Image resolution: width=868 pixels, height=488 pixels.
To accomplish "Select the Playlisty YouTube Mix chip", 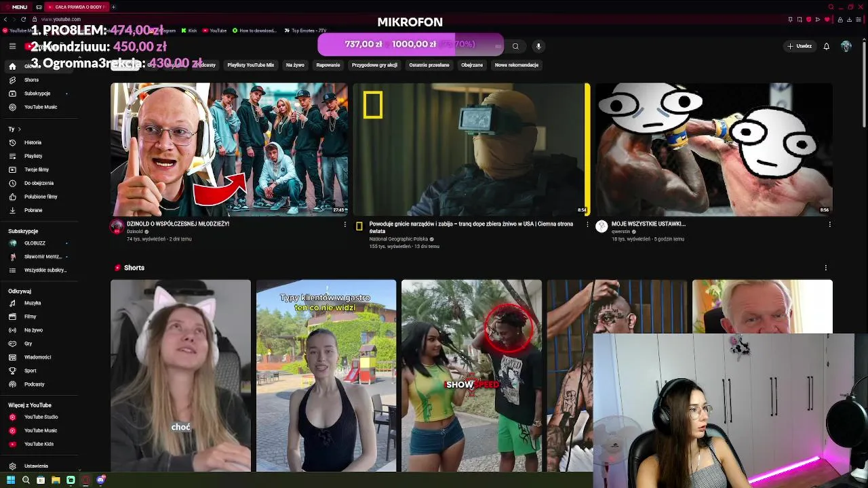I will click(x=251, y=65).
